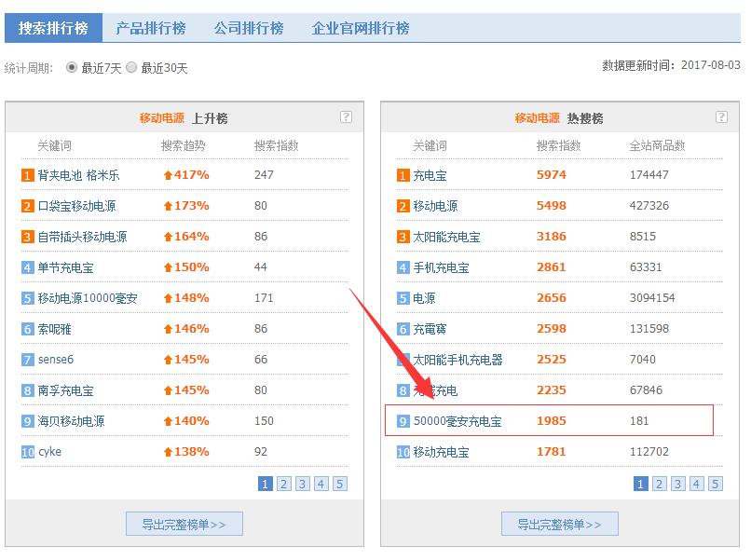
Task: Click the rank 9 badge beside 50000毫安充电宝
Action: click(401, 420)
